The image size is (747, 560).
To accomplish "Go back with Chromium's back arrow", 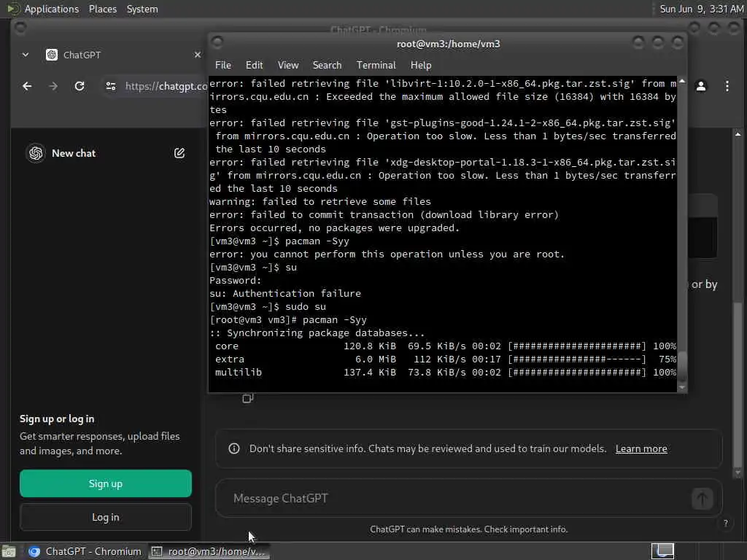I will 27,86.
